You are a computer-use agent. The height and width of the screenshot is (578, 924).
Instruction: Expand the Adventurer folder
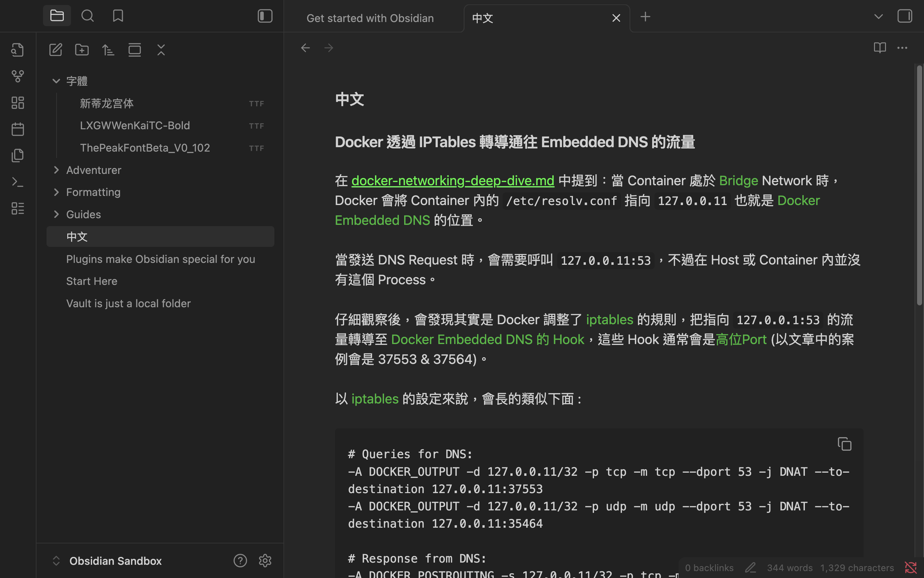(x=56, y=170)
